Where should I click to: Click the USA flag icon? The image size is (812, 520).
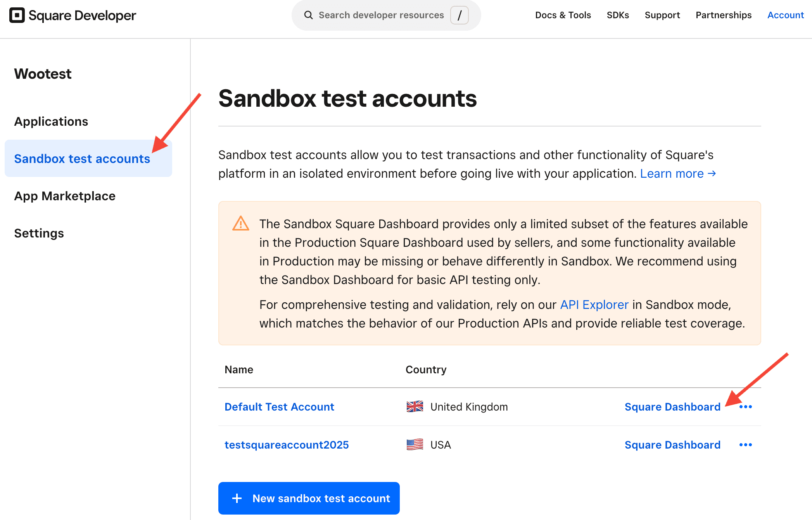pos(415,444)
